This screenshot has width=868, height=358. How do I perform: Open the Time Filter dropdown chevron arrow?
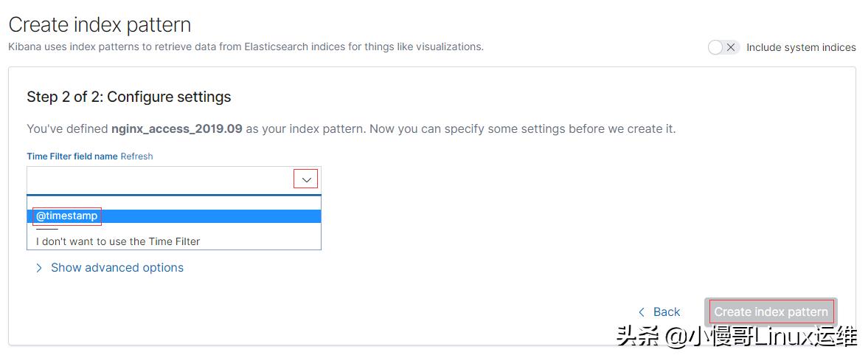(306, 179)
